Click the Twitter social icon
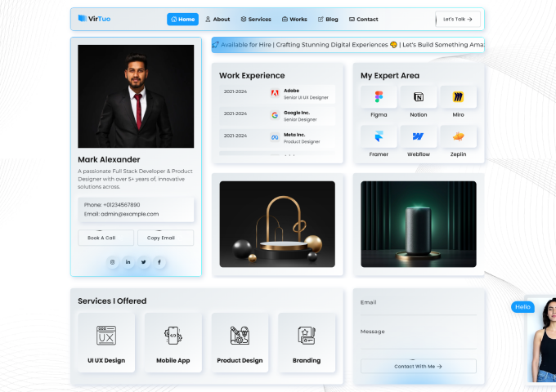 pos(144,262)
